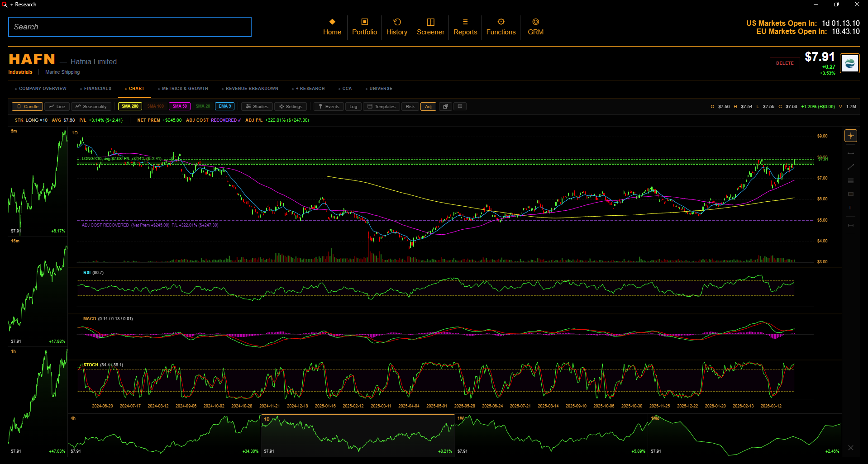
Task: Open the Templates menu
Action: pos(382,106)
